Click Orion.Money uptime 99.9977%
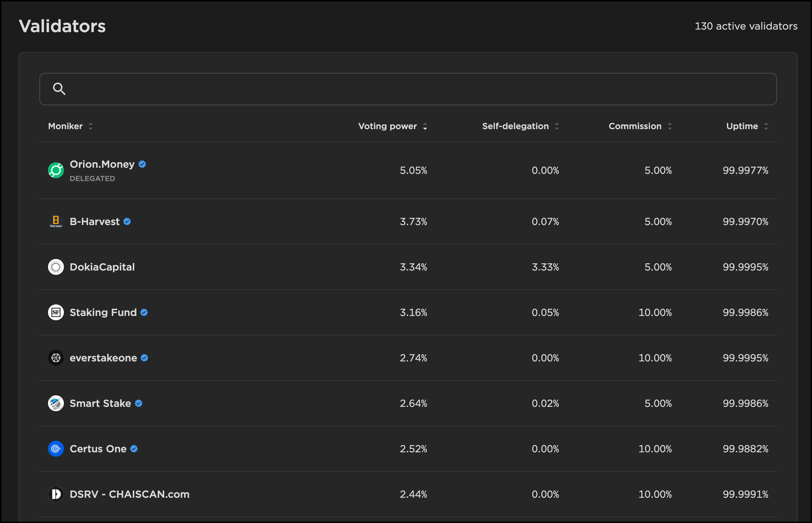The image size is (812, 523). coord(746,170)
